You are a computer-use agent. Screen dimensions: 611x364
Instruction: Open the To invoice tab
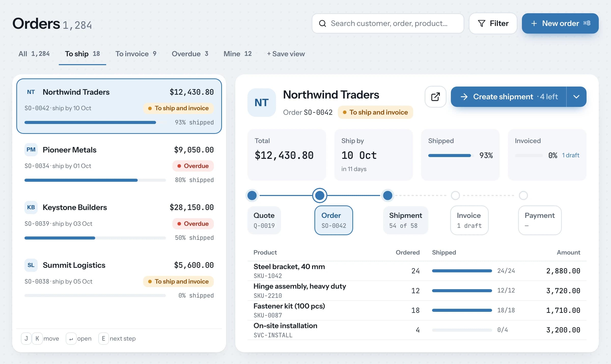[x=136, y=54]
